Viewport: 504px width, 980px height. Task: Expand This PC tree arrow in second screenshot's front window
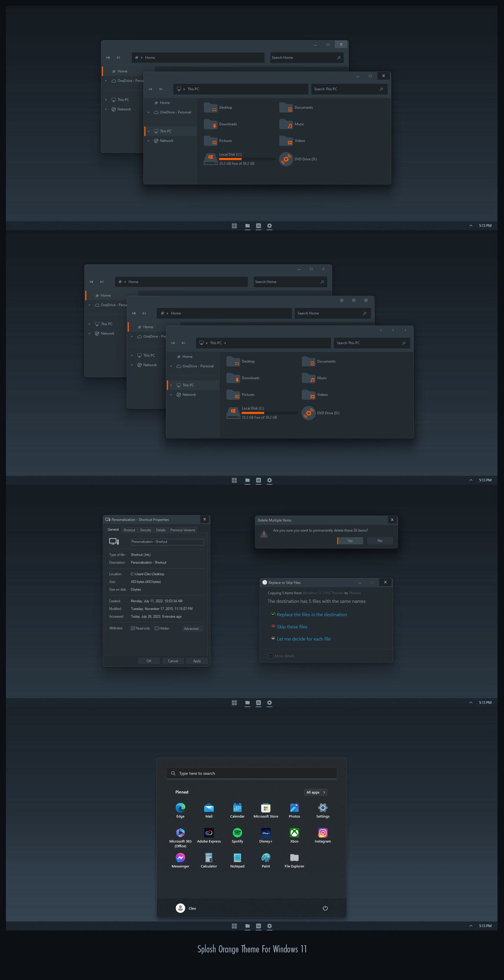click(171, 385)
